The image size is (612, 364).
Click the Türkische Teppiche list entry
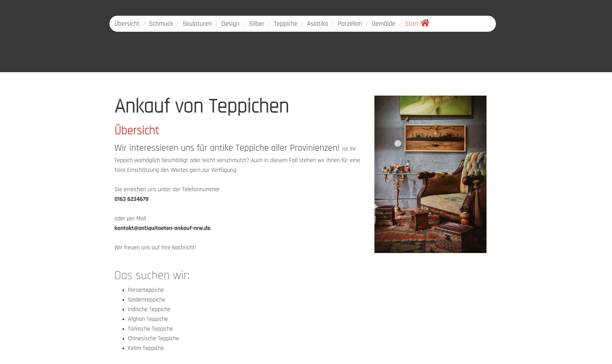tap(150, 329)
